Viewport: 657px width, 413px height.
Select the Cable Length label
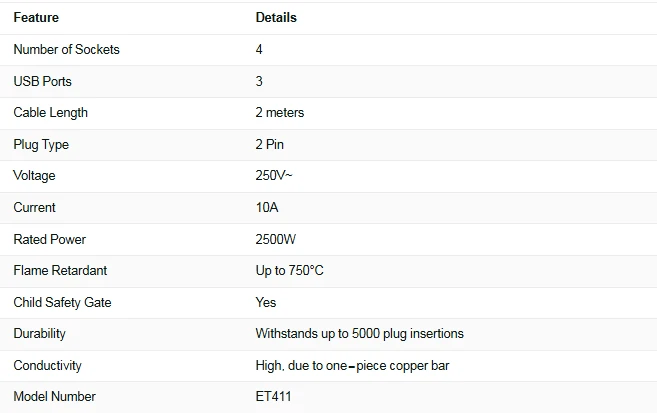pos(51,113)
